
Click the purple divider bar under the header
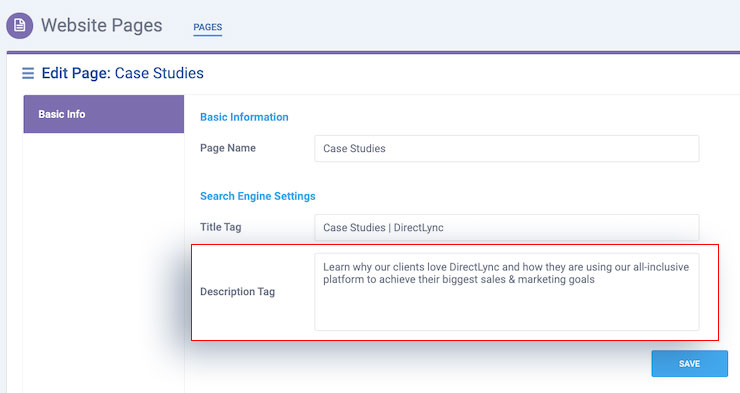(373, 52)
